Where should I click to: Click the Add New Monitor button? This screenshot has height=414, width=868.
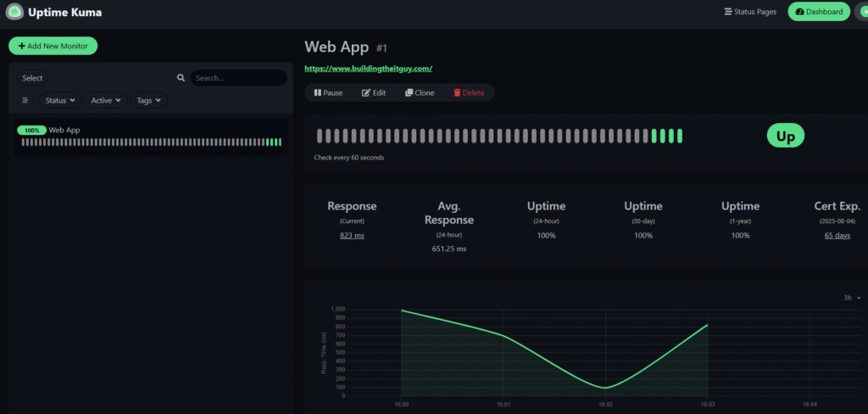[53, 46]
